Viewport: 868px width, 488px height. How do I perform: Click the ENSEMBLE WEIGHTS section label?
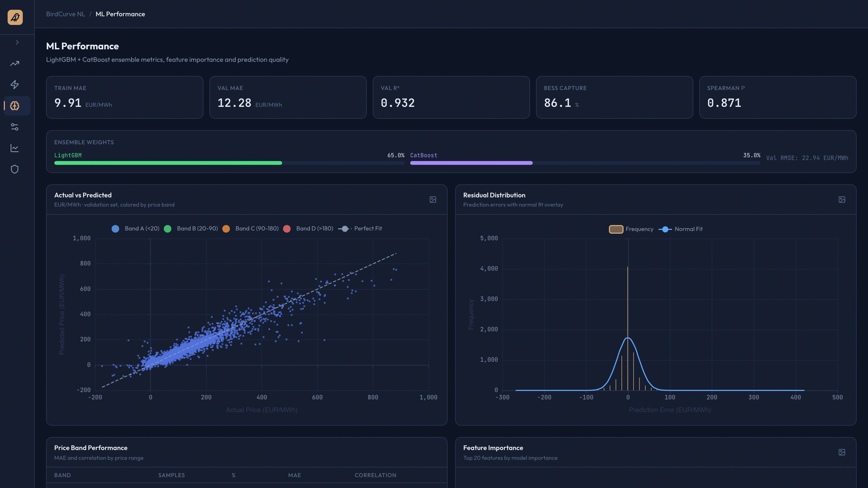tap(84, 142)
